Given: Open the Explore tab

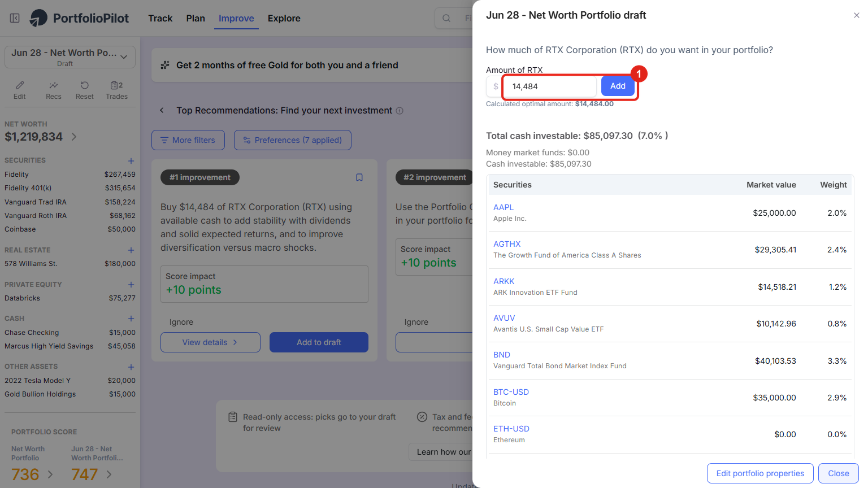Looking at the screenshot, I should (284, 18).
